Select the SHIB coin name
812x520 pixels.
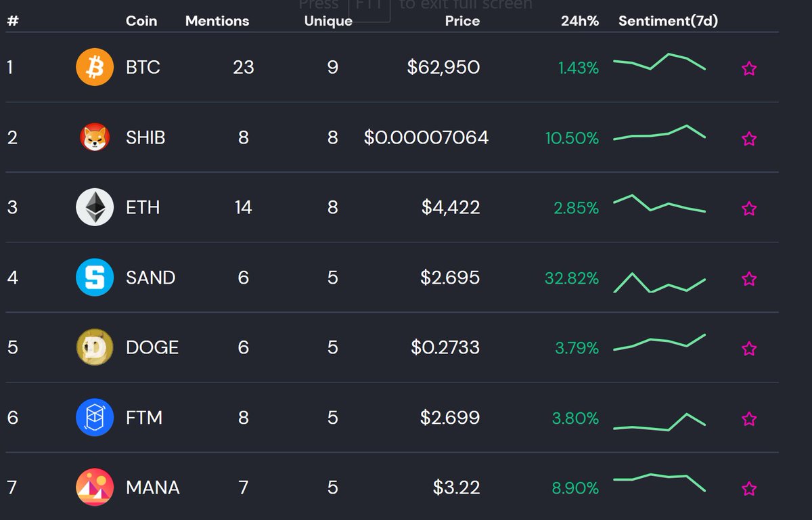pos(145,138)
